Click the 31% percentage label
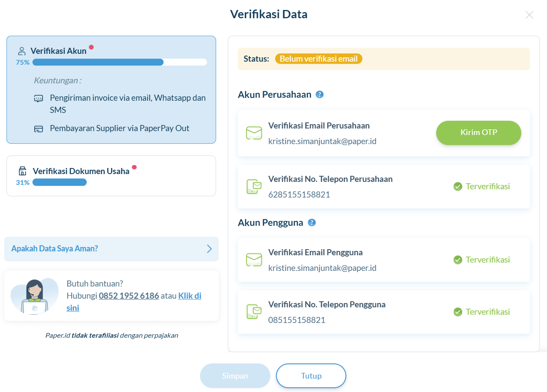Viewport: 547px width, 392px height. coord(23,182)
